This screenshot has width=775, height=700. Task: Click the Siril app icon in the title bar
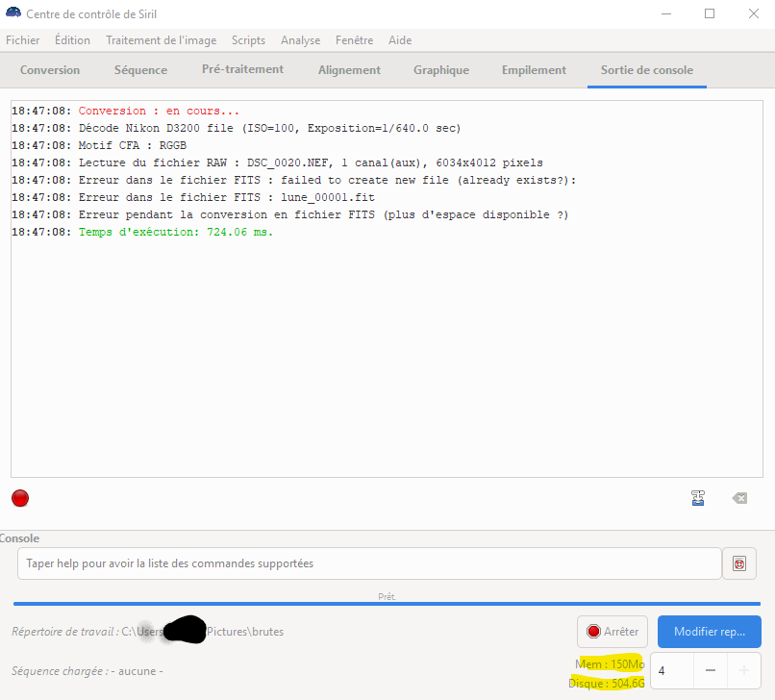13,12
